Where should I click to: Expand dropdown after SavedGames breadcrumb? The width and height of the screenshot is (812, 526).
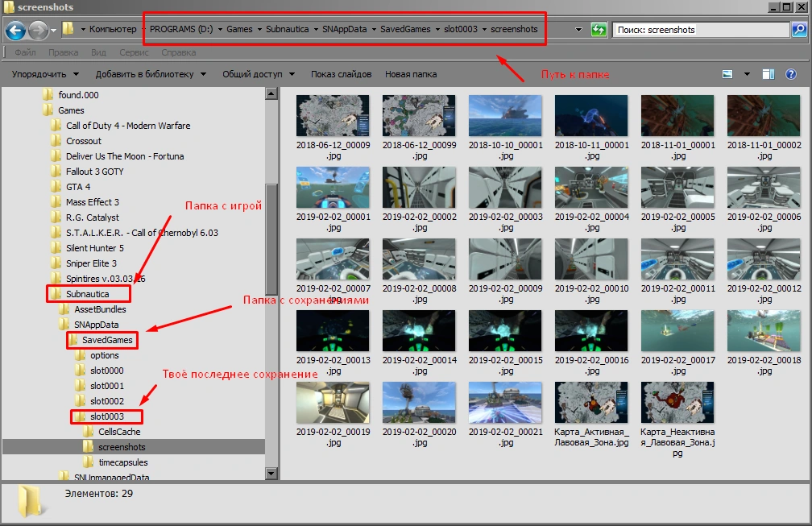(x=437, y=29)
